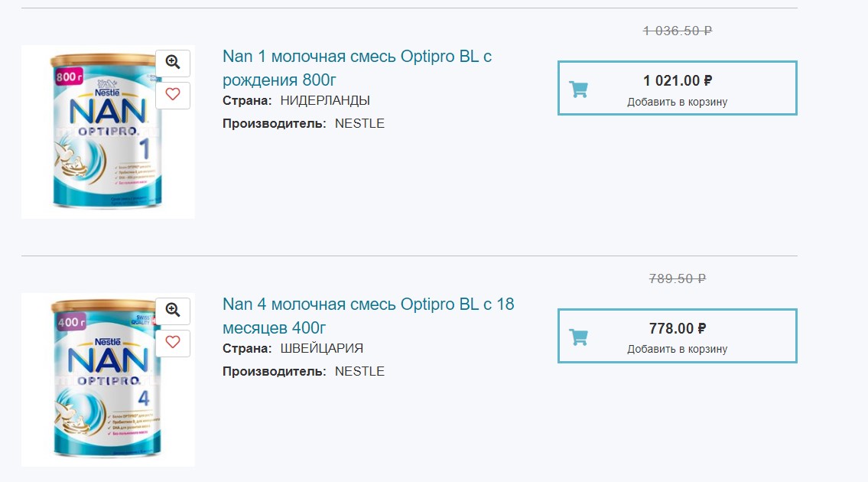Select the magnifier icon on the 800г product
Image resolution: width=868 pixels, height=482 pixels.
pos(173,63)
